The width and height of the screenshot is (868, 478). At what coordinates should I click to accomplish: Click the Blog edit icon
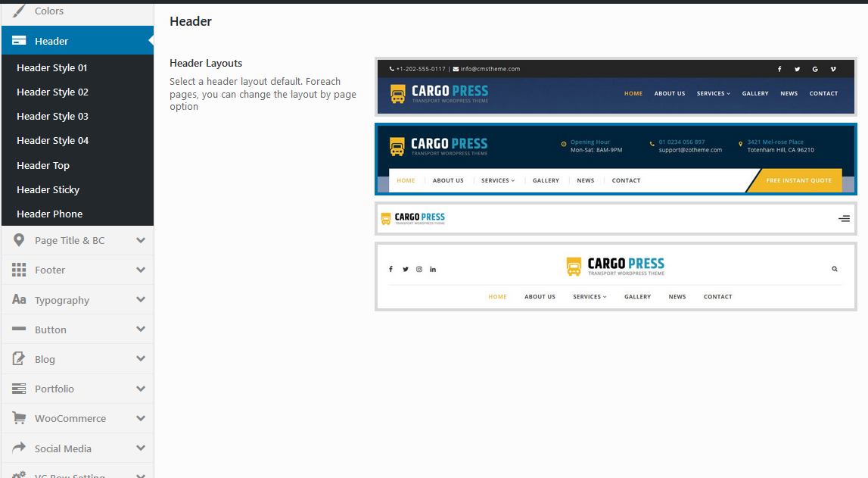click(x=19, y=359)
